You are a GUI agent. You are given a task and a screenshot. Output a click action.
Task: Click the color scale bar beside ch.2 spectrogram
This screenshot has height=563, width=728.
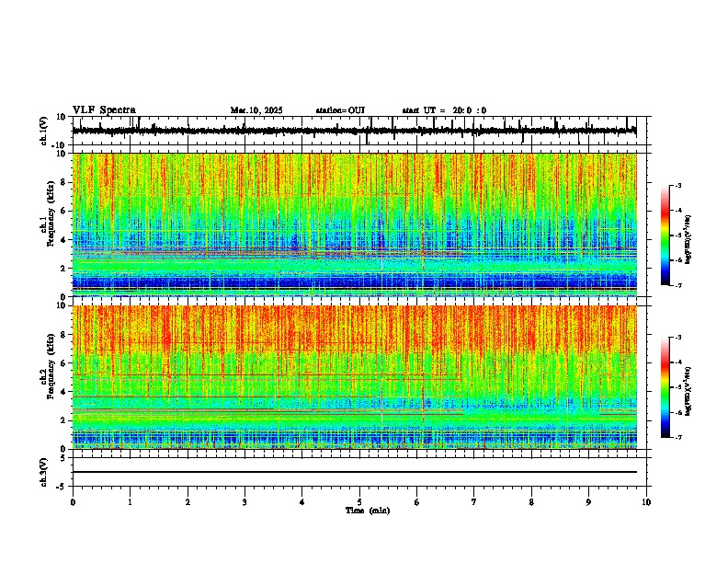[x=665, y=387]
